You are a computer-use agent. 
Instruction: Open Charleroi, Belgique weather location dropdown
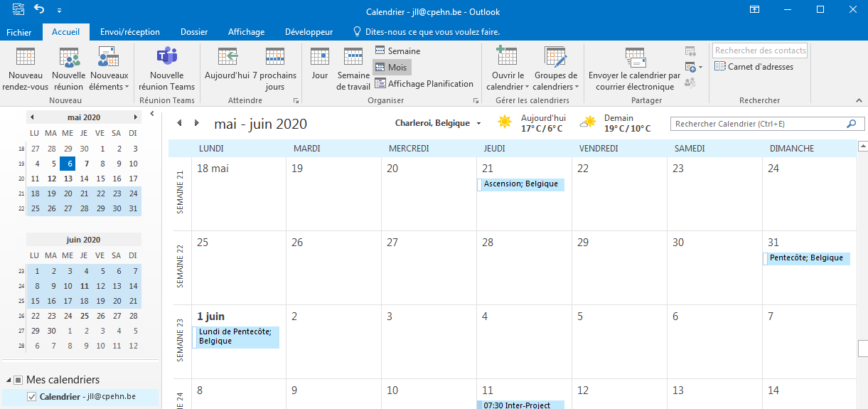478,124
